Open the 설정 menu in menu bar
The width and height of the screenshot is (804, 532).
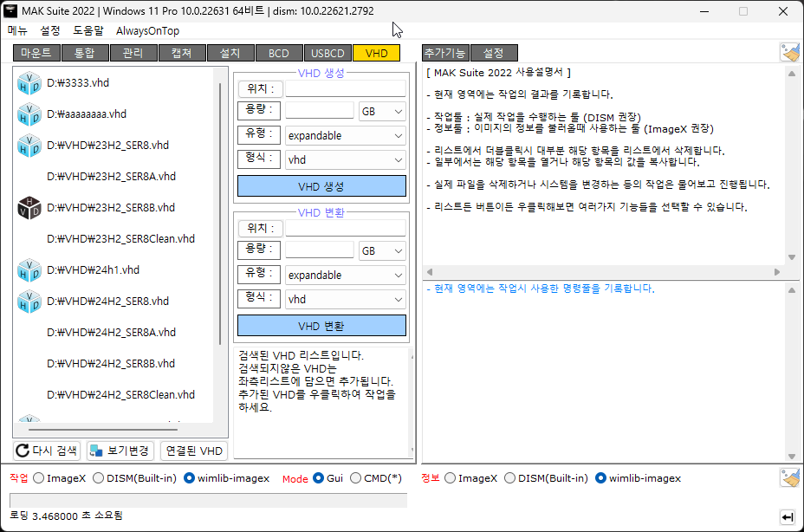[50, 31]
